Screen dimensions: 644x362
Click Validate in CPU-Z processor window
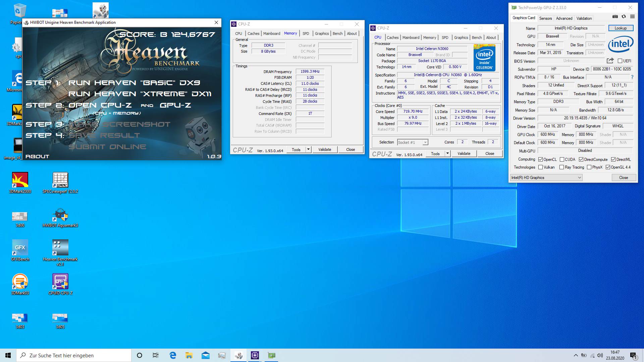click(x=464, y=154)
